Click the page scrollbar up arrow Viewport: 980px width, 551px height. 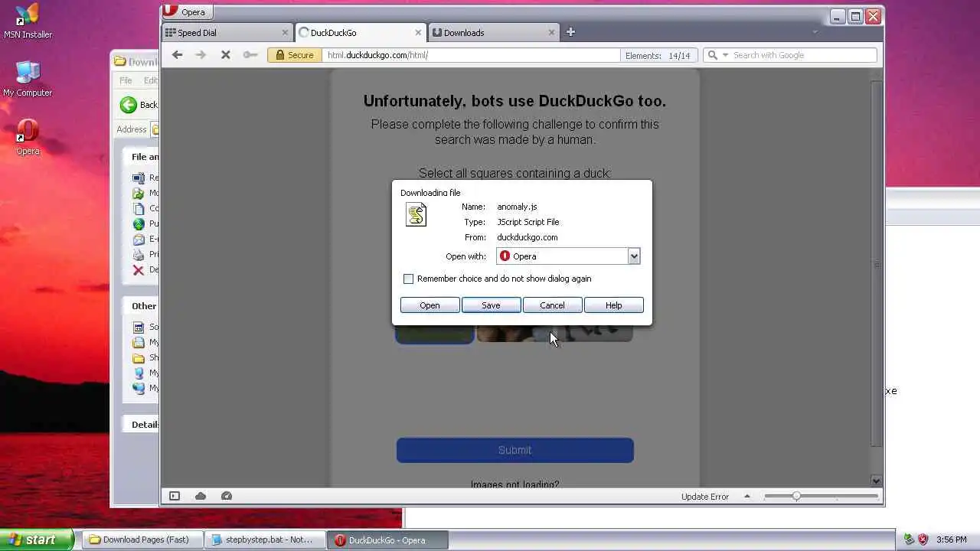click(x=877, y=74)
